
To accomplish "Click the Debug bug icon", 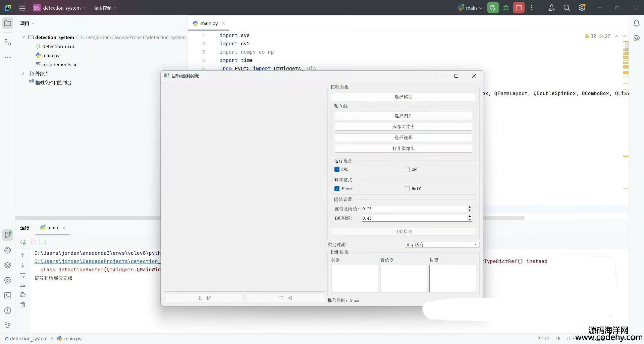I will tap(506, 8).
